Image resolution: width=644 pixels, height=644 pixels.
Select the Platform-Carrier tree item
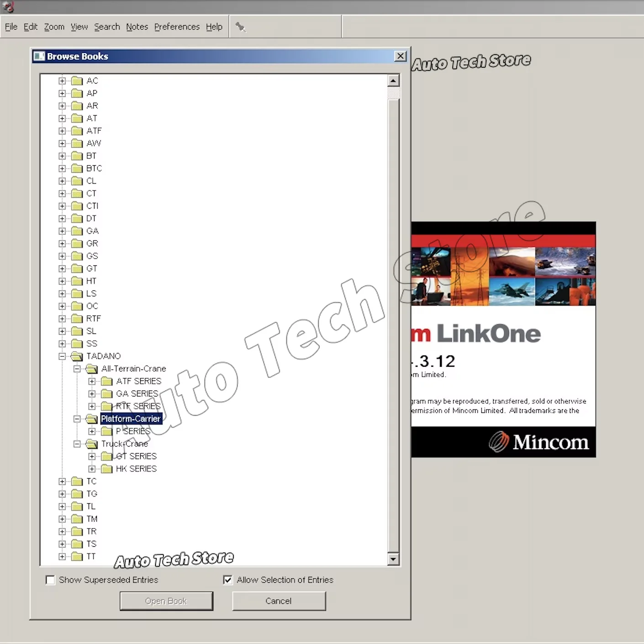coord(131,419)
